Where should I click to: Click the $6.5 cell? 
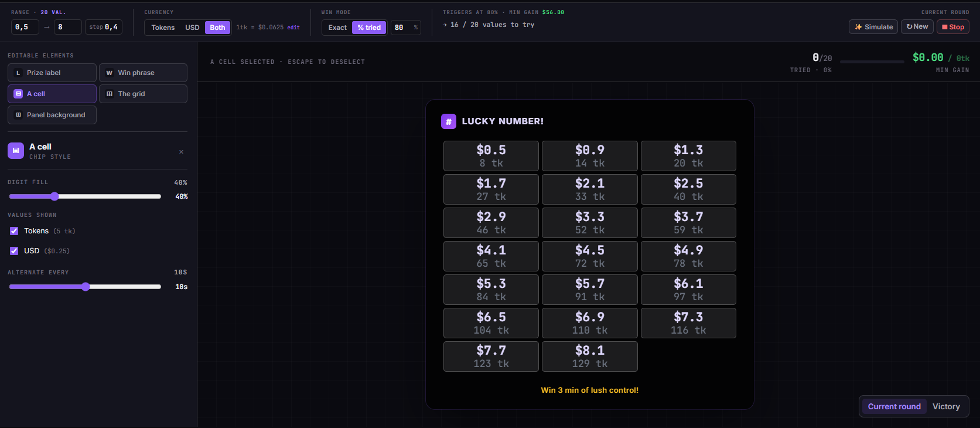pos(491,323)
